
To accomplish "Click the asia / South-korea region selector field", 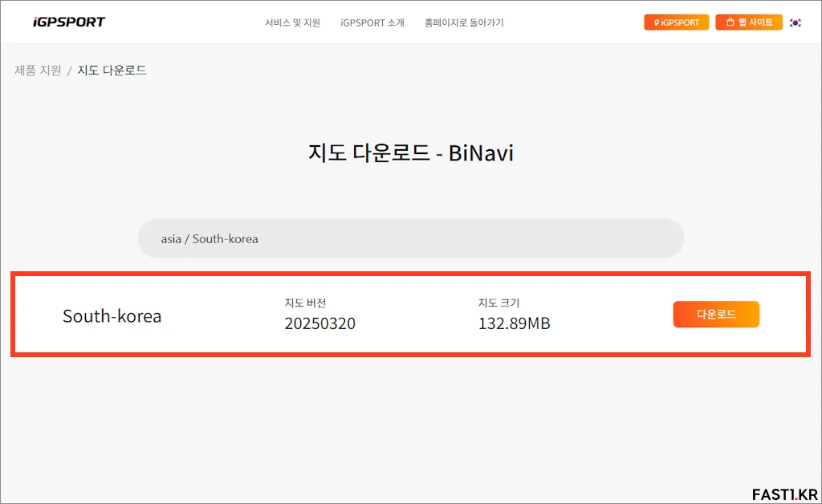I will click(410, 238).
